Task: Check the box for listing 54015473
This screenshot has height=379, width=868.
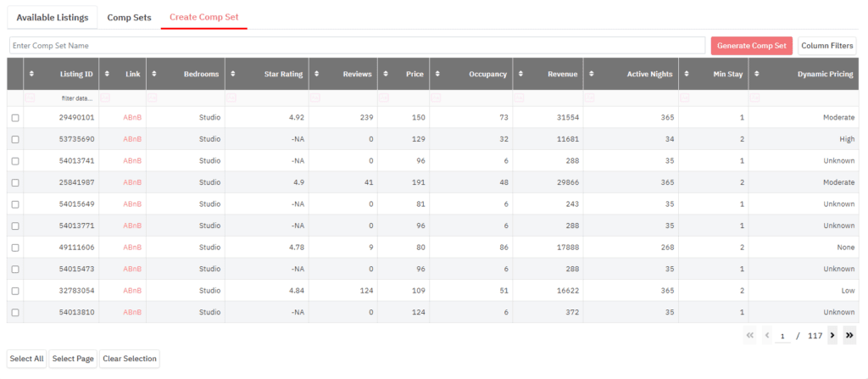Action: pos(15,270)
